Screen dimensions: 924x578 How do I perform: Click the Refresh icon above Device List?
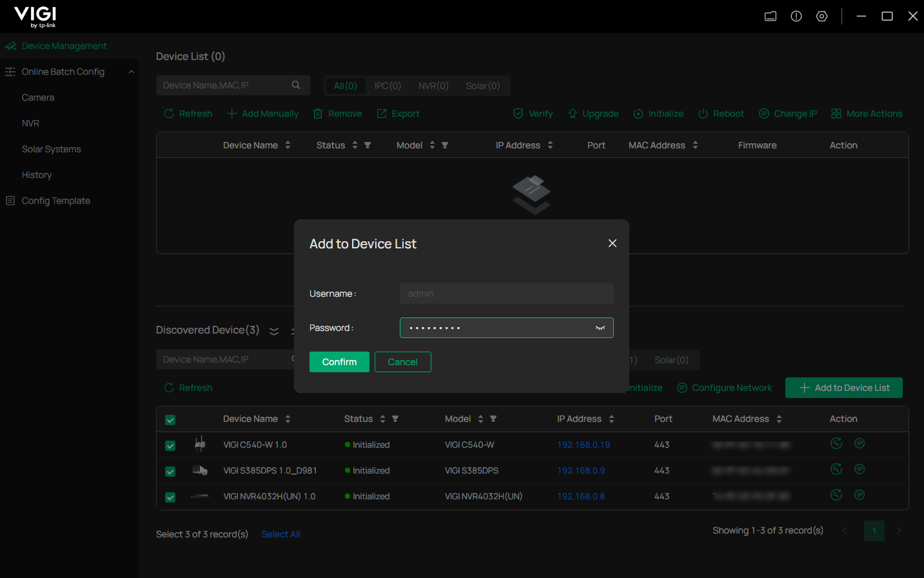169,114
